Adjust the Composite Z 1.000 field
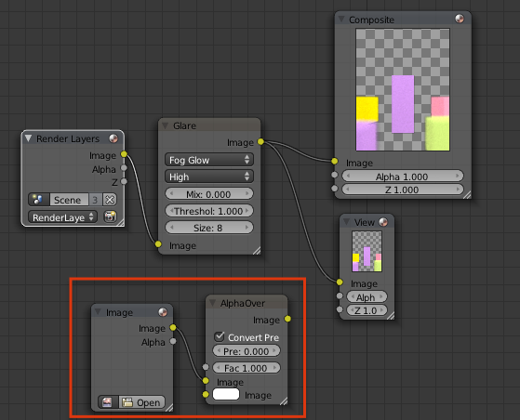Screen dimensions: 520x420 click(402, 190)
